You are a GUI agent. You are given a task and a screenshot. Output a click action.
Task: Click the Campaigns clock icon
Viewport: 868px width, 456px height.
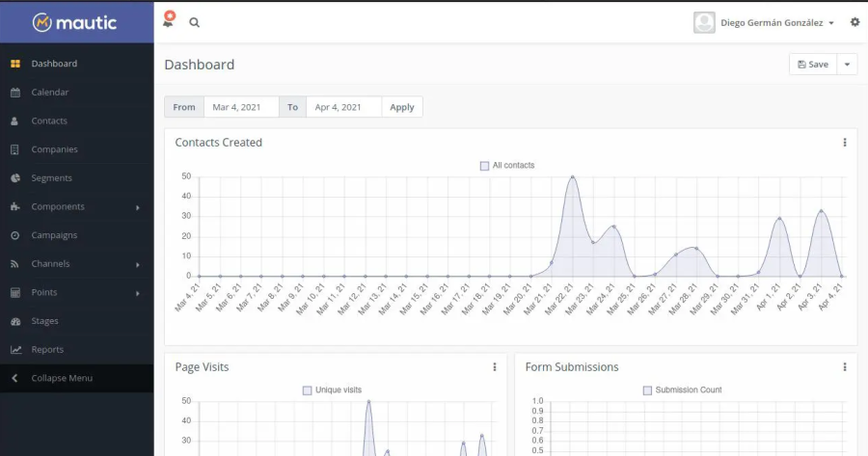tap(14, 236)
